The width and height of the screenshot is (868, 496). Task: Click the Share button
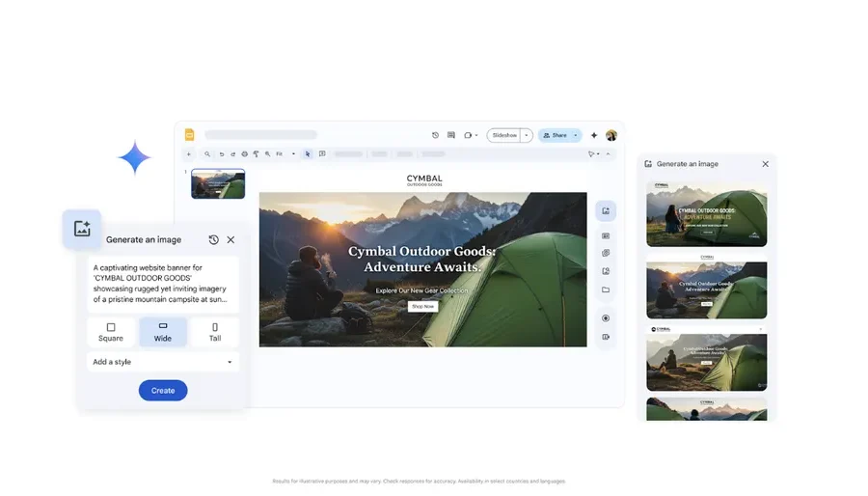555,135
